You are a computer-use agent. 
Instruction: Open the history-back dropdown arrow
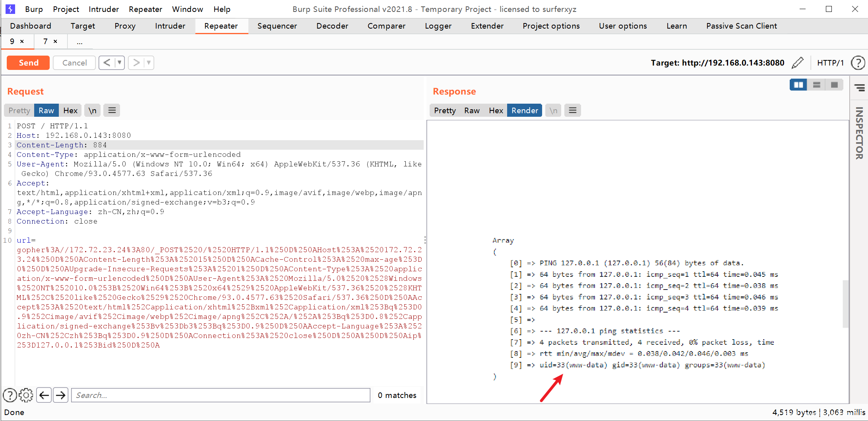[119, 63]
